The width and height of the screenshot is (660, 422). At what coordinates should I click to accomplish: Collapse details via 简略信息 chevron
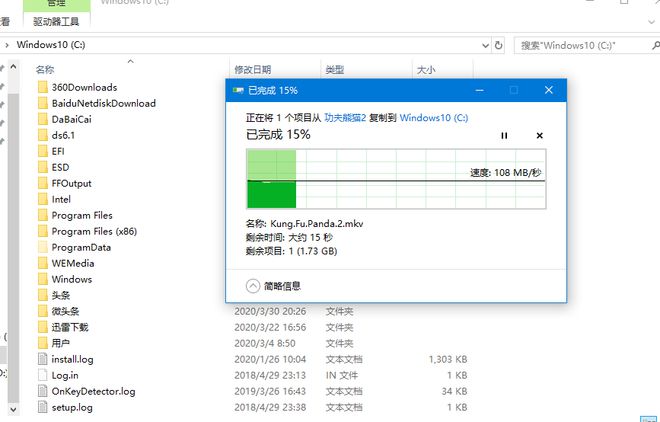click(253, 286)
